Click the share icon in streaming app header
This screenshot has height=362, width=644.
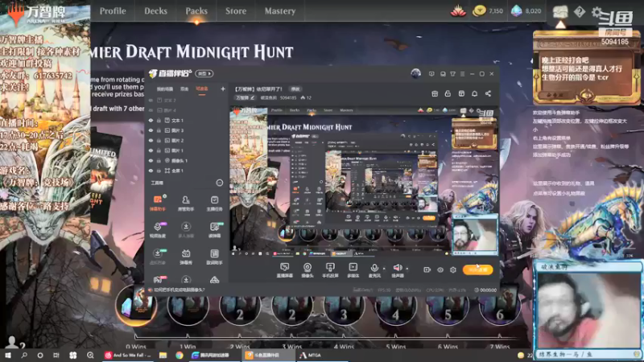tap(488, 93)
